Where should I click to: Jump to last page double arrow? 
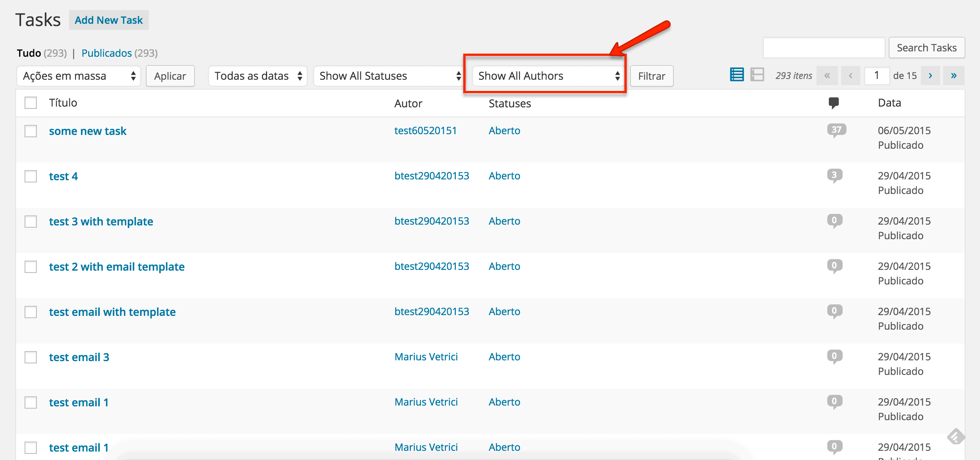click(x=954, y=76)
